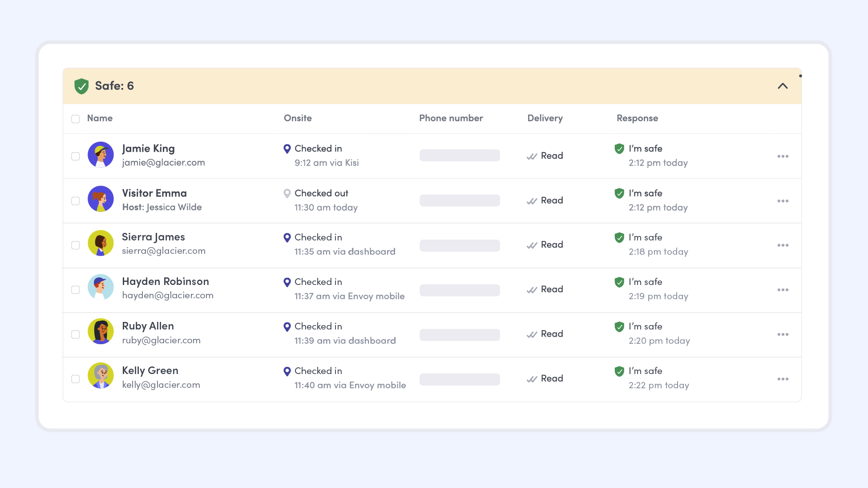Click Ruby Allen's avatar picture
Viewport: 868px width, 488px height.
tap(101, 332)
